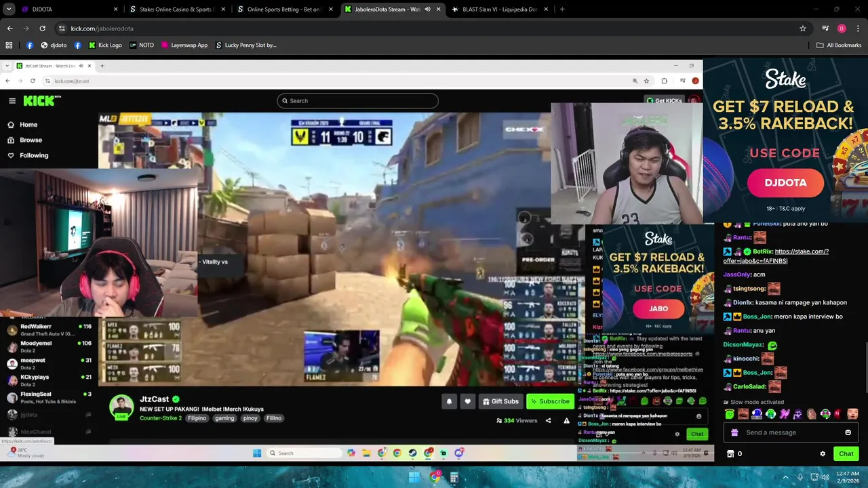The width and height of the screenshot is (868, 488).
Task: Expand the All Bookmarks folder
Action: point(839,45)
